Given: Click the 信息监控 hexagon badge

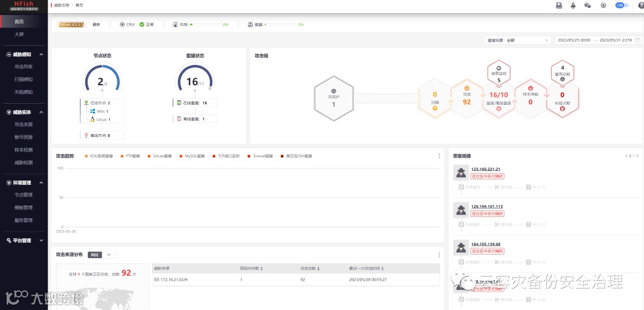Looking at the screenshot, I should [x=499, y=73].
